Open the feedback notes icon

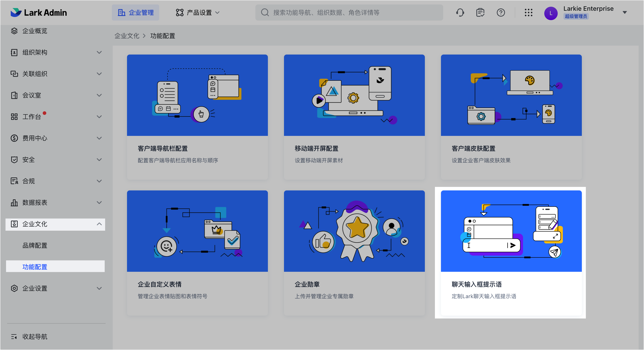(480, 13)
